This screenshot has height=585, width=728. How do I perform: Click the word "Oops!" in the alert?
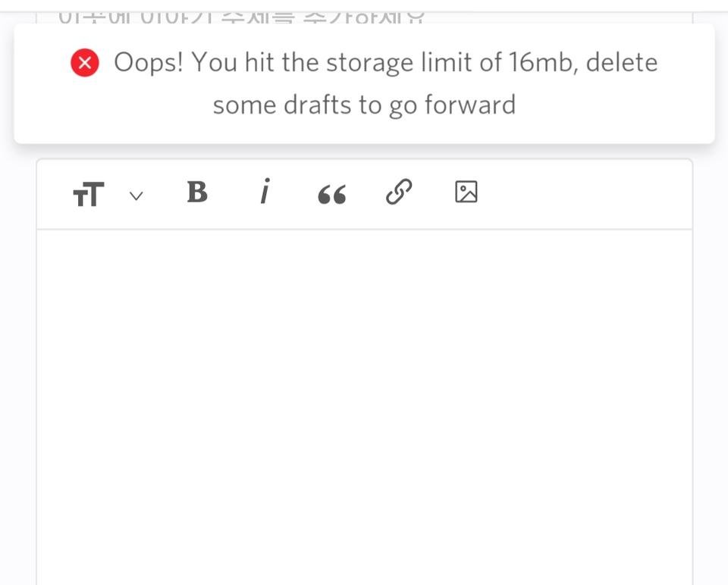pos(149,62)
